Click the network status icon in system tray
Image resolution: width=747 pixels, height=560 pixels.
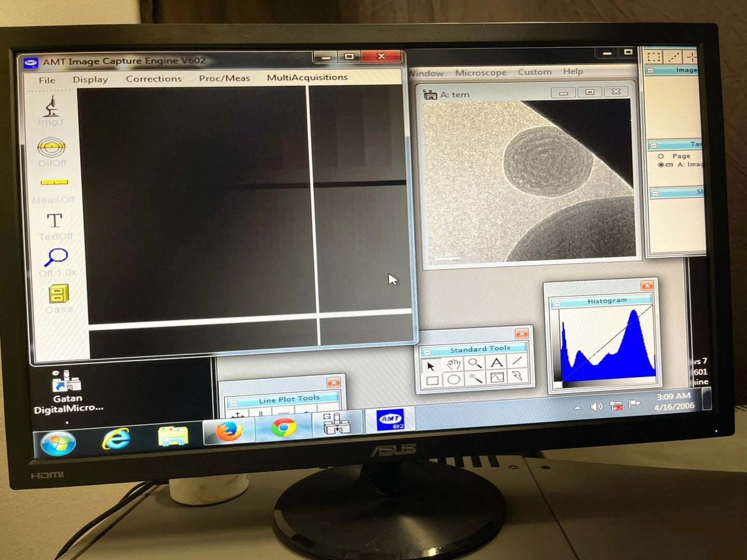coord(616,405)
